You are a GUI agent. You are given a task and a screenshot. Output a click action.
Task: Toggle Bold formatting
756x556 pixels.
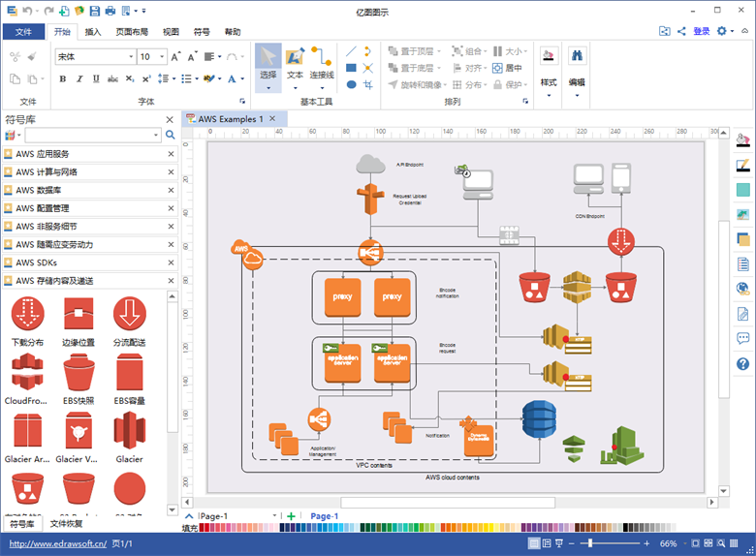(x=63, y=79)
